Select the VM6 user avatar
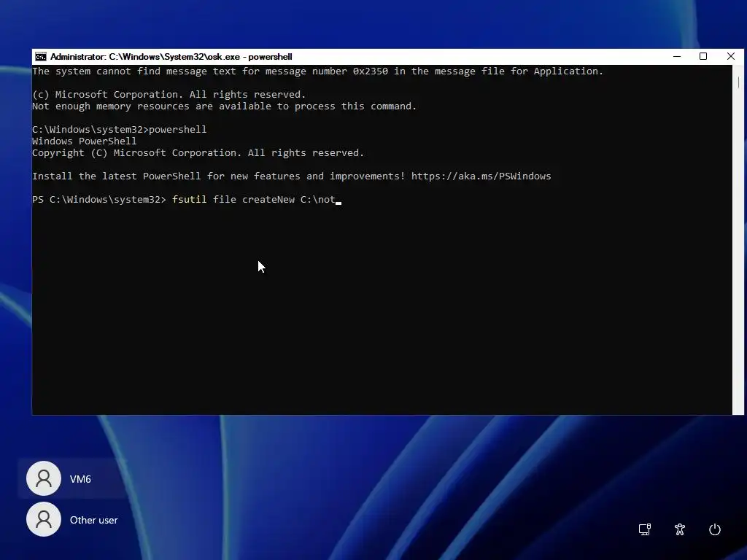This screenshot has width=747, height=560. [43, 478]
